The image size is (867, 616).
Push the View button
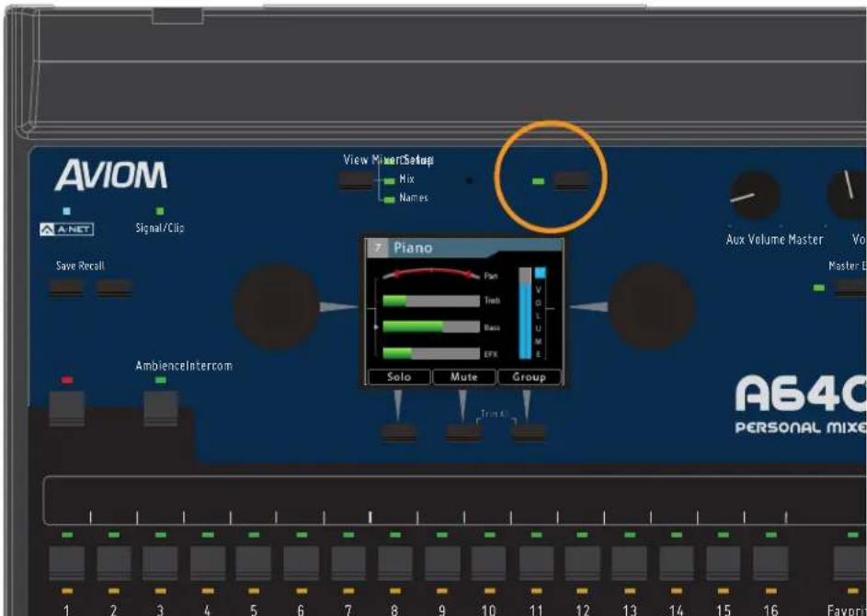(356, 180)
